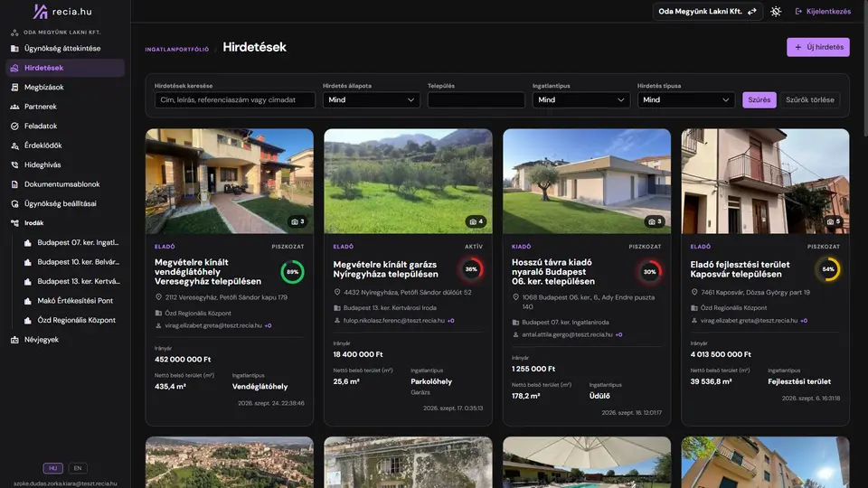Switch language to EN

coord(78,468)
